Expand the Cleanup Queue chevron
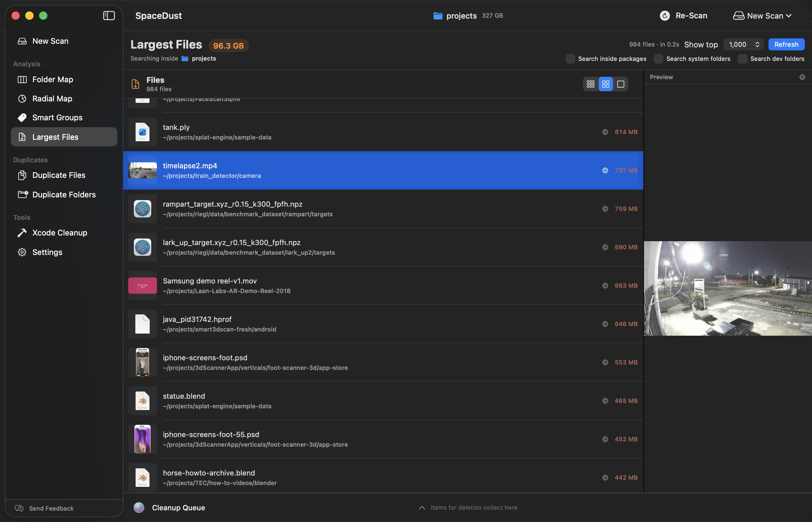The width and height of the screenshot is (812, 522). (422, 507)
